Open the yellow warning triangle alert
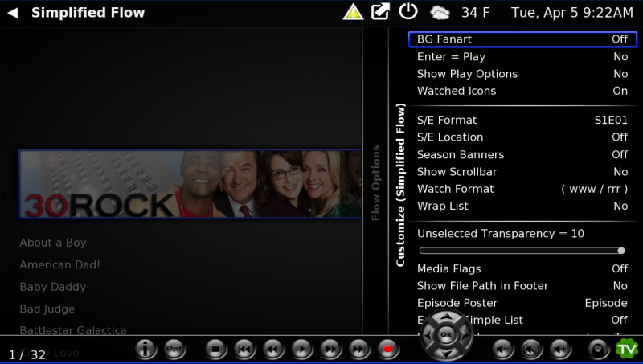The image size is (643, 364). coord(353,12)
